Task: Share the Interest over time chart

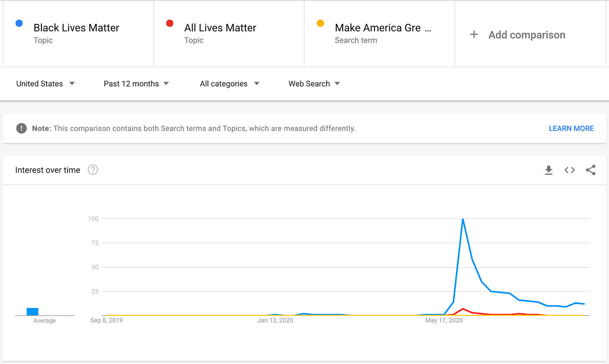Action: tap(590, 170)
